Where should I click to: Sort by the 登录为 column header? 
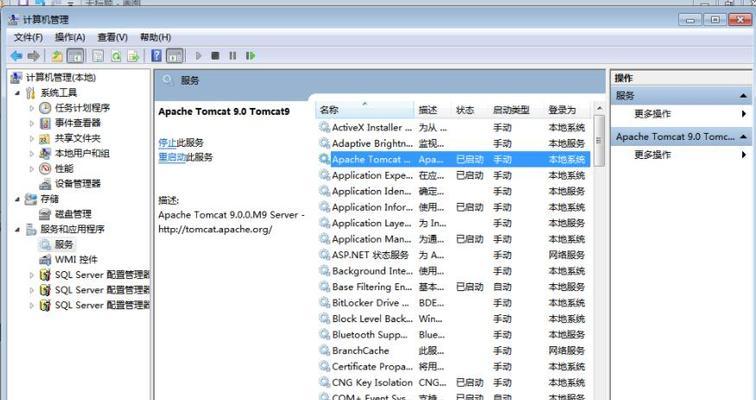[567, 110]
